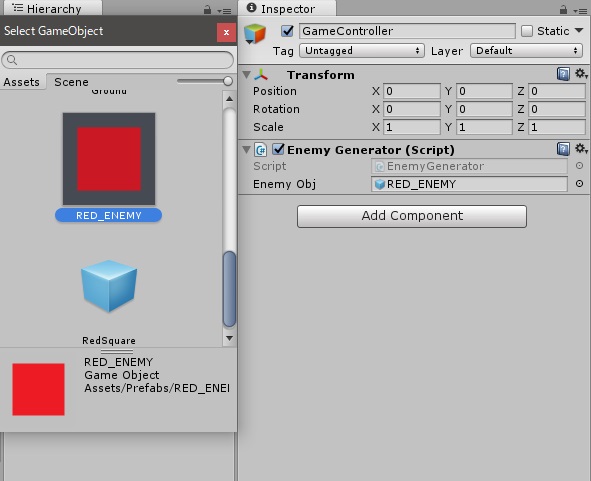
Task: Close the Select GameObject window
Action: (x=226, y=32)
